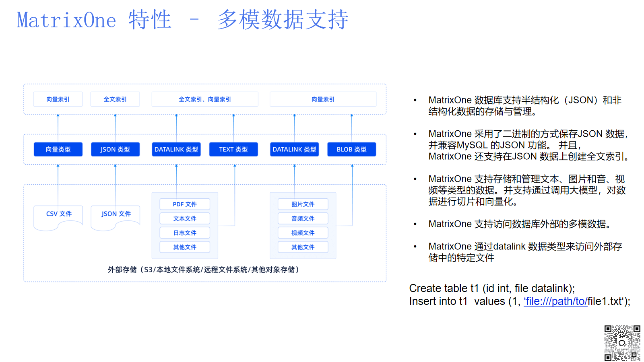Image resolution: width=644 pixels, height=362 pixels.
Task: Click the 全文索引 box above JSON 类型
Action: pyautogui.click(x=115, y=99)
